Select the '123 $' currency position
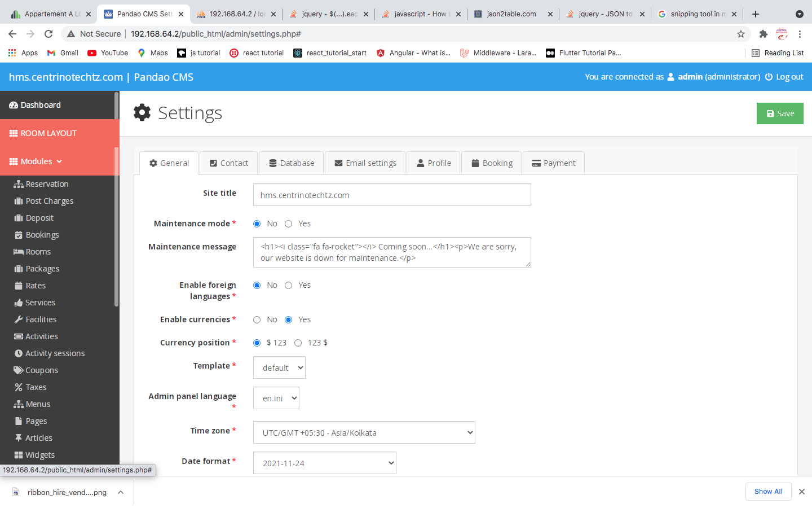The width and height of the screenshot is (812, 508). coord(298,343)
